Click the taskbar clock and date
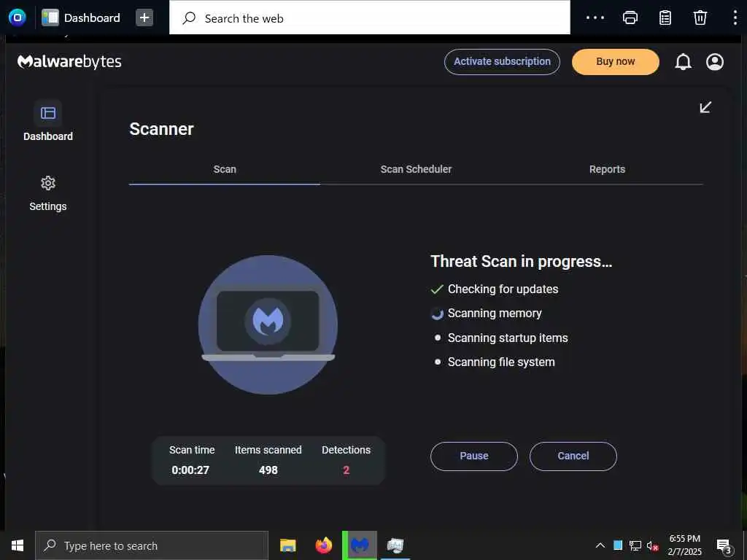Image resolution: width=747 pixels, height=560 pixels. pyautogui.click(x=684, y=545)
